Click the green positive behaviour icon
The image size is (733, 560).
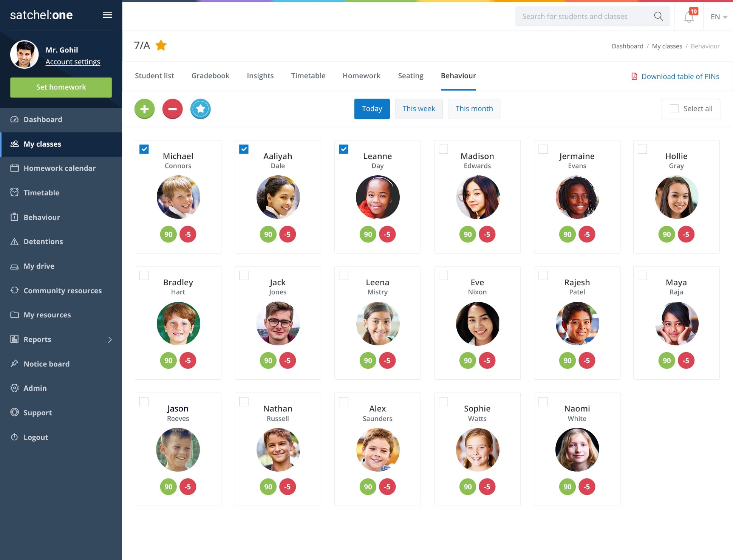pos(145,108)
